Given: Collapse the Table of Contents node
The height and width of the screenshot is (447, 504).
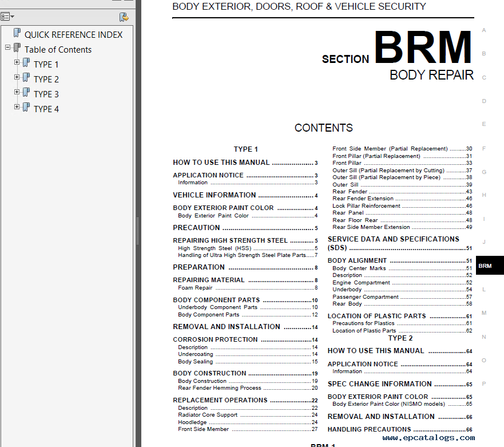Looking at the screenshot, I should (7, 48).
